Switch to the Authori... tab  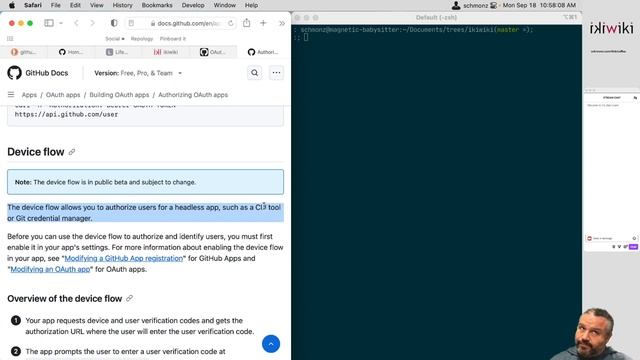[263, 52]
